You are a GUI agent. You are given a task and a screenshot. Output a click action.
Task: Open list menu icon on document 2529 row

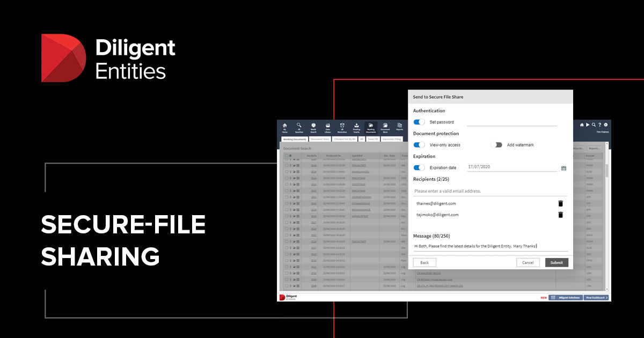(298, 210)
